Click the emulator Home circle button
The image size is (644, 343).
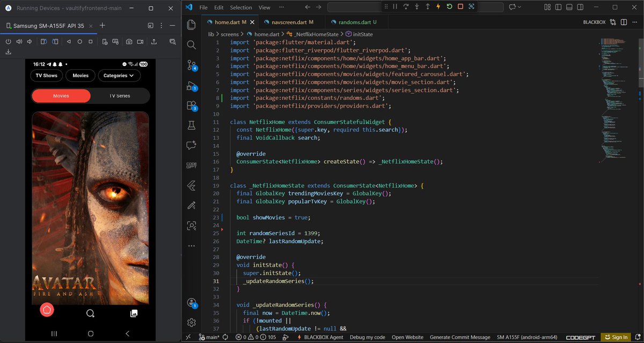80,41
